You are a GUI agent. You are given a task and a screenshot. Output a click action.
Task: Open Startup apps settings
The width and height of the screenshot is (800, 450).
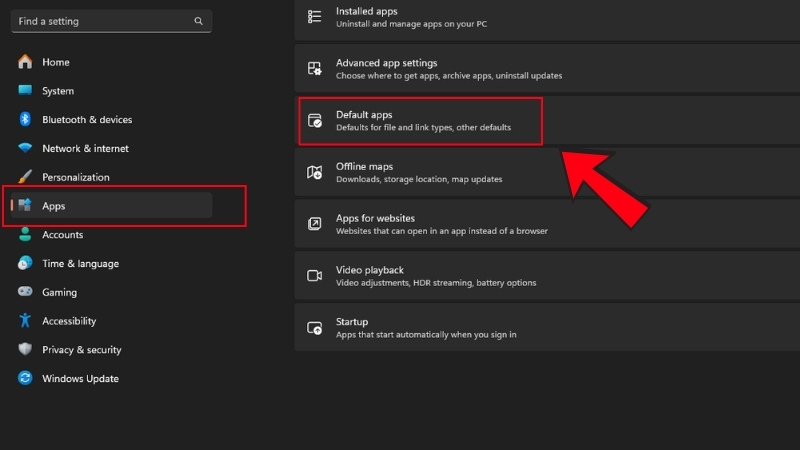pos(547,328)
